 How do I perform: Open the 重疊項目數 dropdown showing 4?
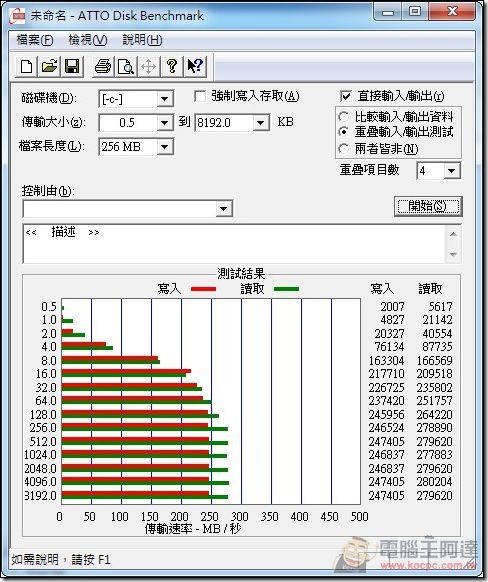(x=452, y=171)
